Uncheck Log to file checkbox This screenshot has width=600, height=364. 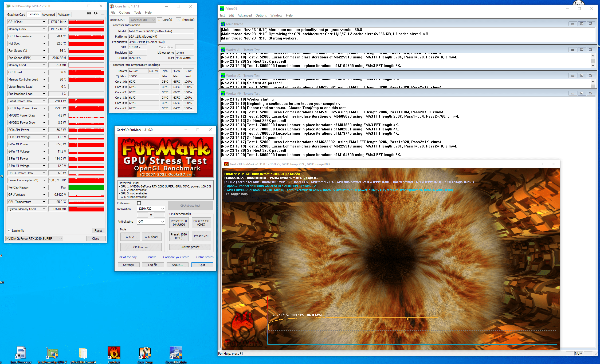pyautogui.click(x=10, y=231)
